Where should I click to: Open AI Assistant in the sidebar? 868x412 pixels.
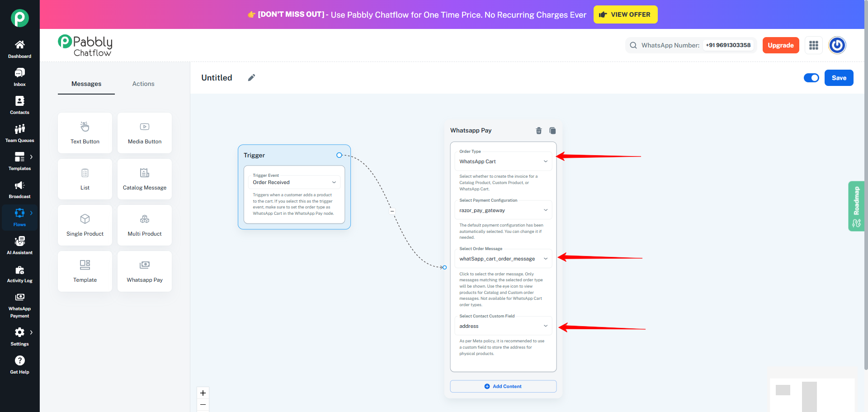[x=19, y=246]
